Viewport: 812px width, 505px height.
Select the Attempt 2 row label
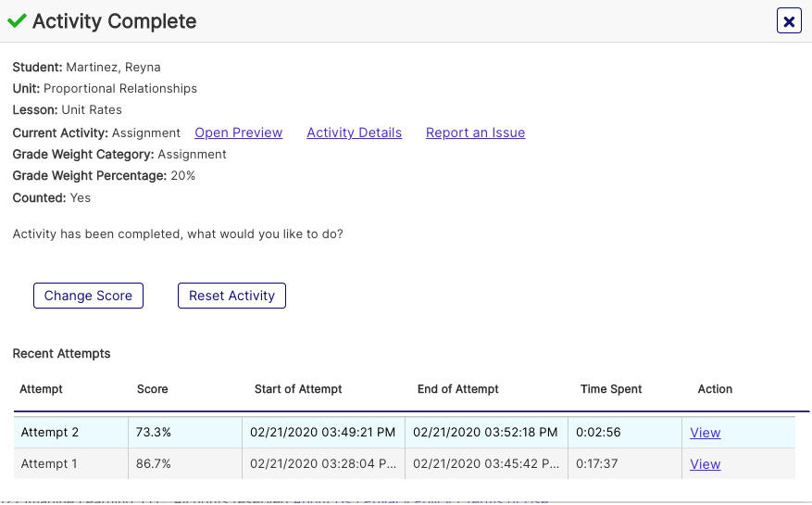pos(50,433)
